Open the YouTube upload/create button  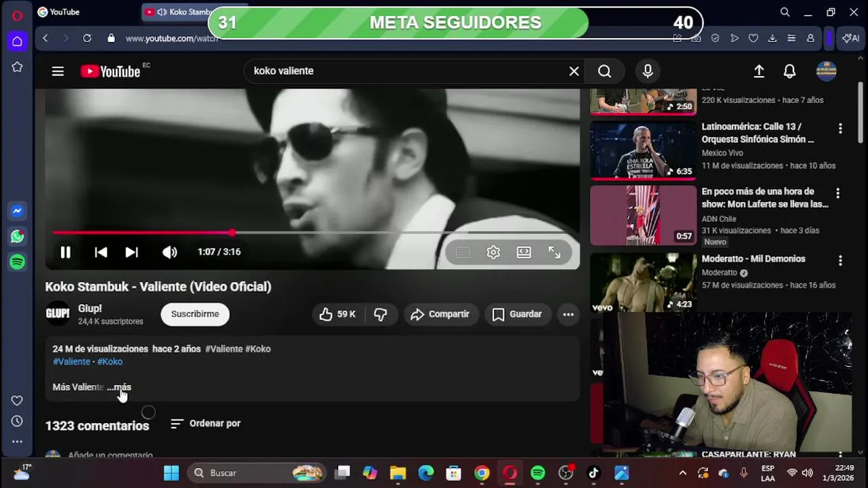759,71
